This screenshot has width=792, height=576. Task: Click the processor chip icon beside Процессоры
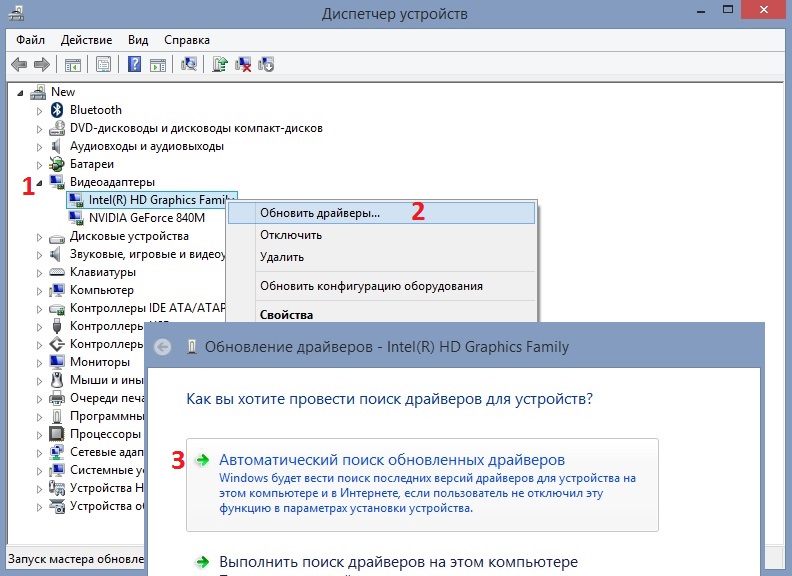[x=57, y=434]
